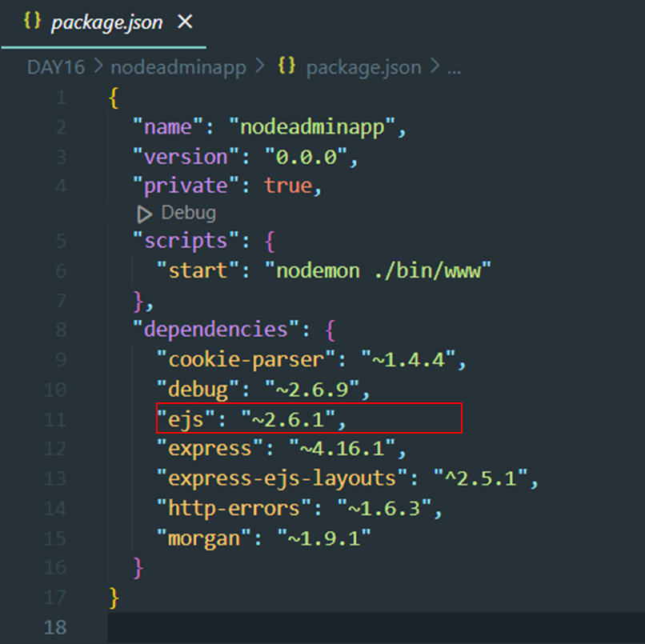The image size is (645, 644).
Task: Click the closing brace on line 17
Action: pos(114,598)
